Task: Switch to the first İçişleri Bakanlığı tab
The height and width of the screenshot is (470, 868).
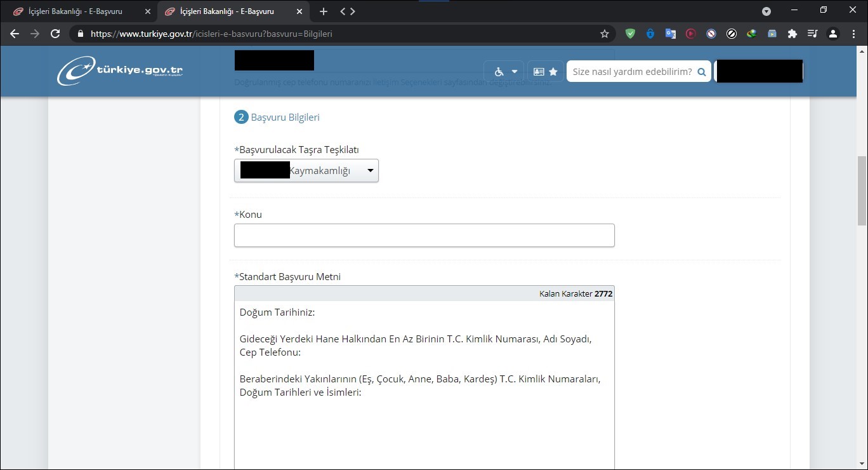Action: tap(76, 11)
